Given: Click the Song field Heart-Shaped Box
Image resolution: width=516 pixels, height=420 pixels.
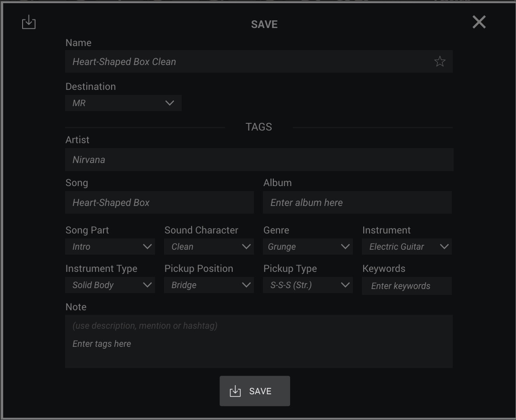Looking at the screenshot, I should (159, 202).
